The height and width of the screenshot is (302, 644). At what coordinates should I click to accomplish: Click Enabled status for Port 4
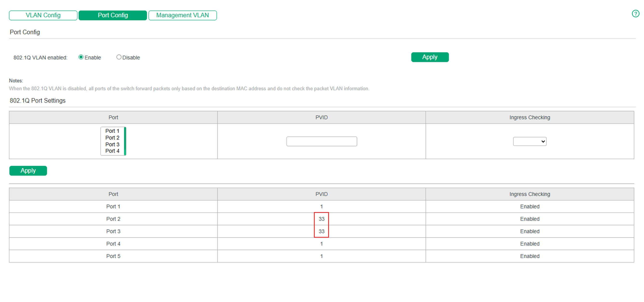[530, 244]
